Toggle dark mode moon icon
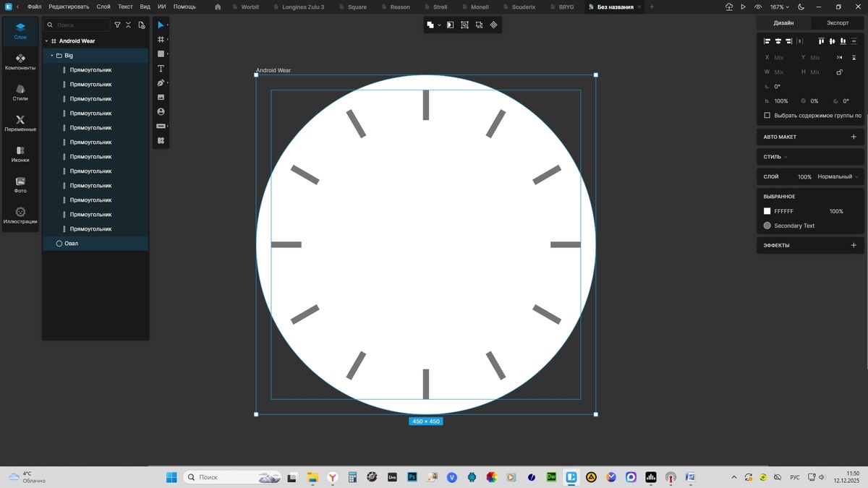 point(801,7)
